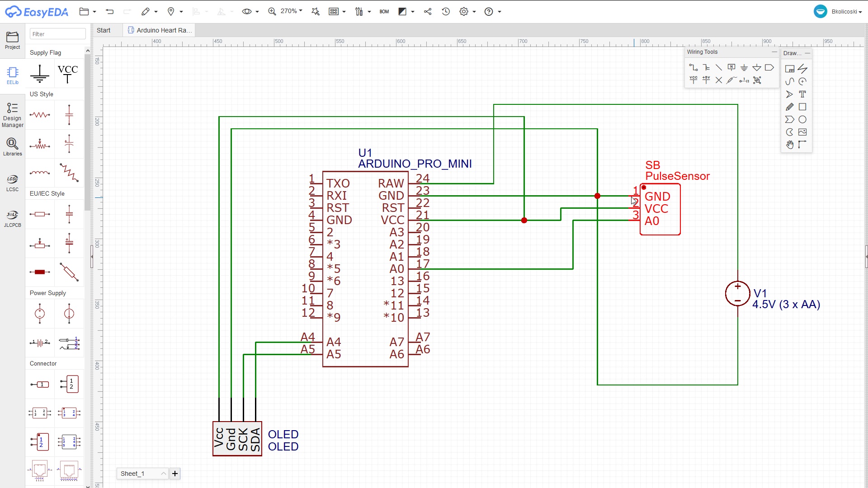Click the EasyEDA logo
Image resolution: width=868 pixels, height=488 pixels.
[x=37, y=12]
